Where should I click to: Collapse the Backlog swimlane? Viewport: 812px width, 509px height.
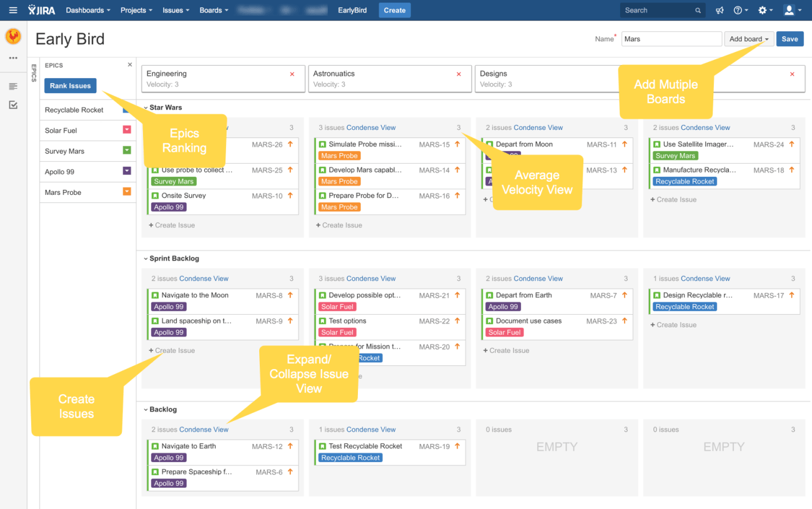coord(145,410)
